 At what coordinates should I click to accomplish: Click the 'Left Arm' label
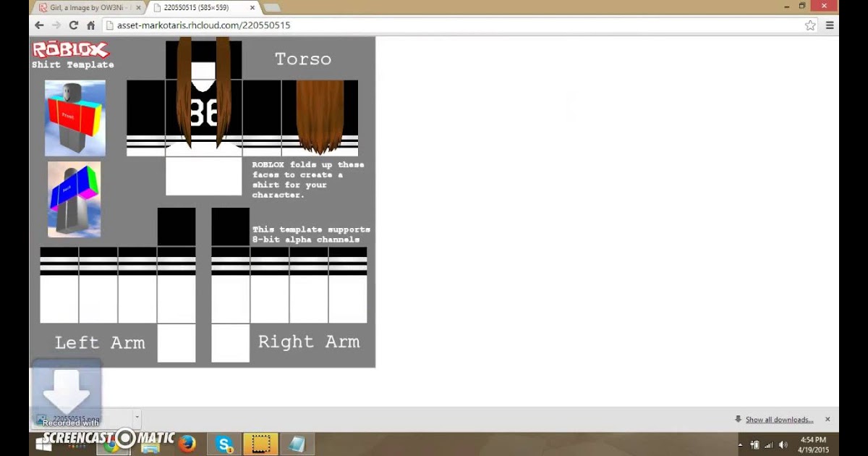click(100, 342)
